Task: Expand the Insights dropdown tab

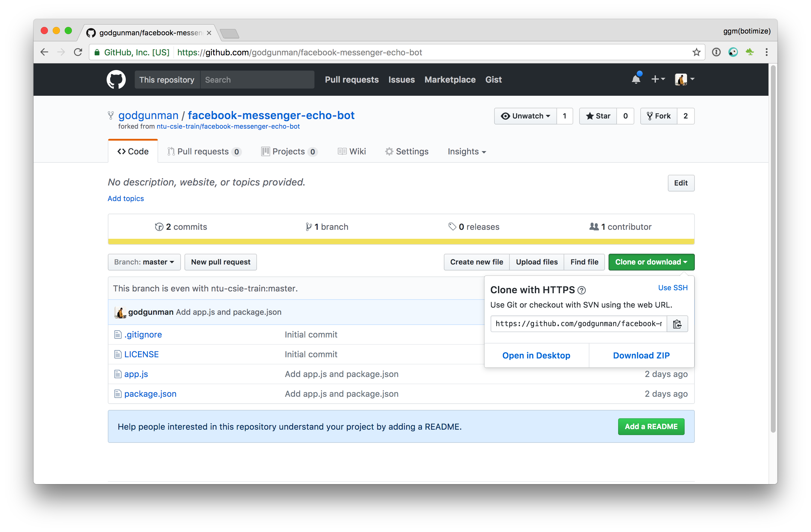Action: [467, 151]
